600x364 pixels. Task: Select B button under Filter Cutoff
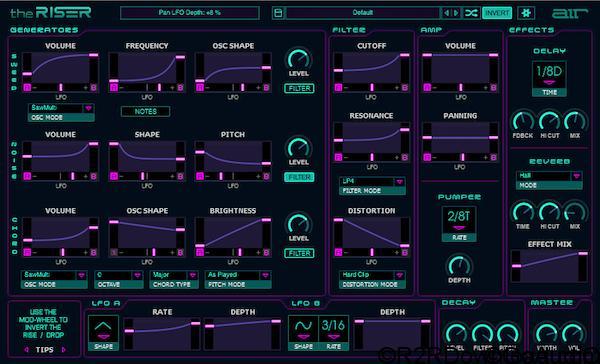pyautogui.click(x=405, y=88)
